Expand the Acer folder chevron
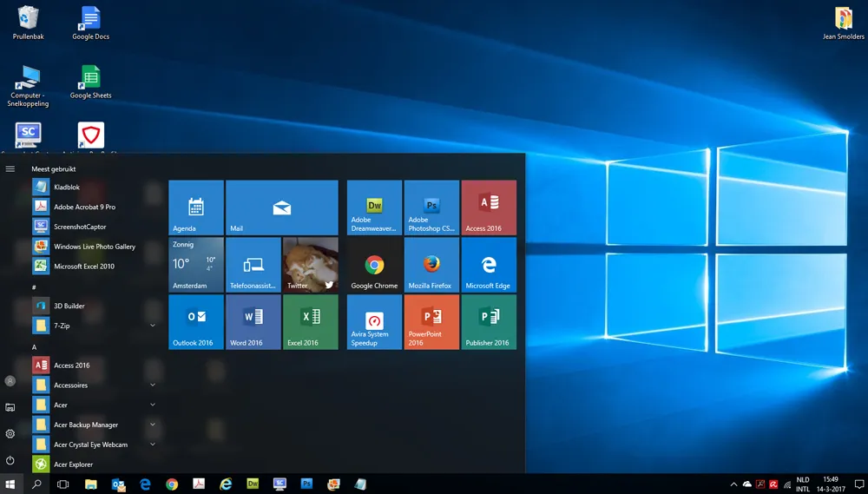This screenshot has height=494, width=868. [x=153, y=405]
